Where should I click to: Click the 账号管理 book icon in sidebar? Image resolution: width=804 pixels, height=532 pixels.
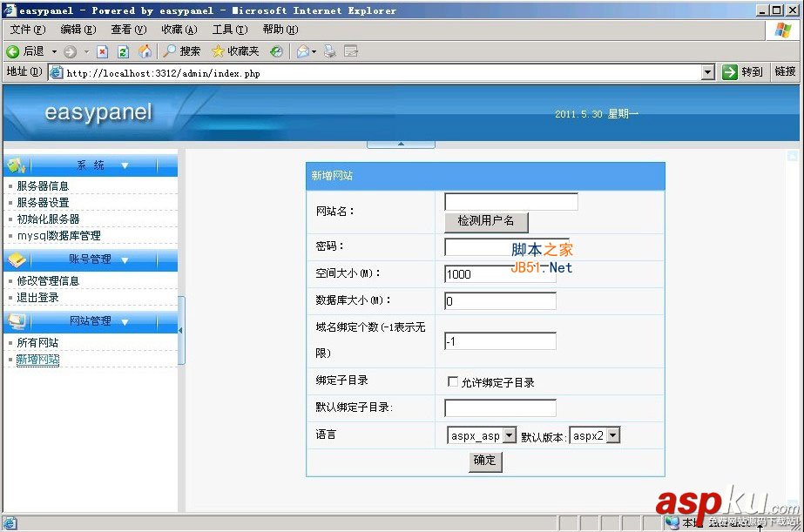(17, 258)
